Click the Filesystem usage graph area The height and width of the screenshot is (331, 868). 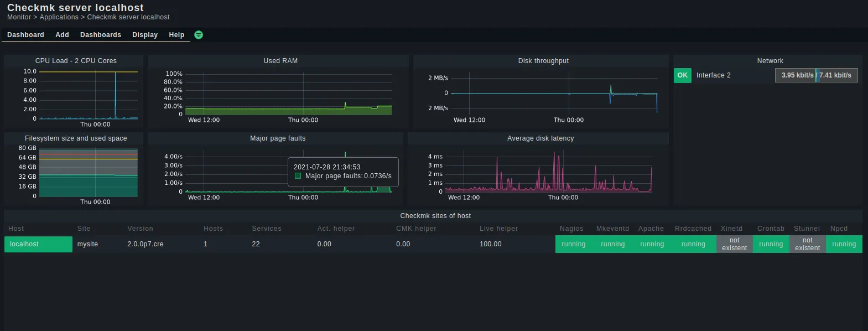tap(89, 173)
